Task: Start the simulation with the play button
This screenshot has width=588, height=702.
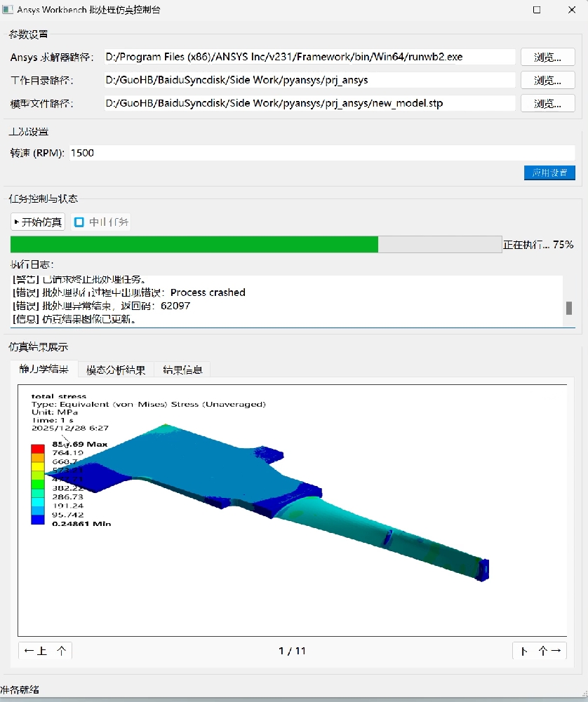Action: pyautogui.click(x=38, y=222)
